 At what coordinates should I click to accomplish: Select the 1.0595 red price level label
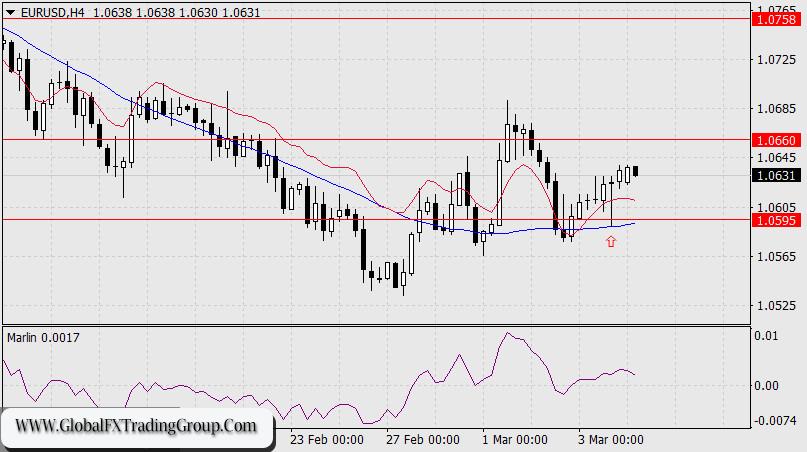coord(777,220)
